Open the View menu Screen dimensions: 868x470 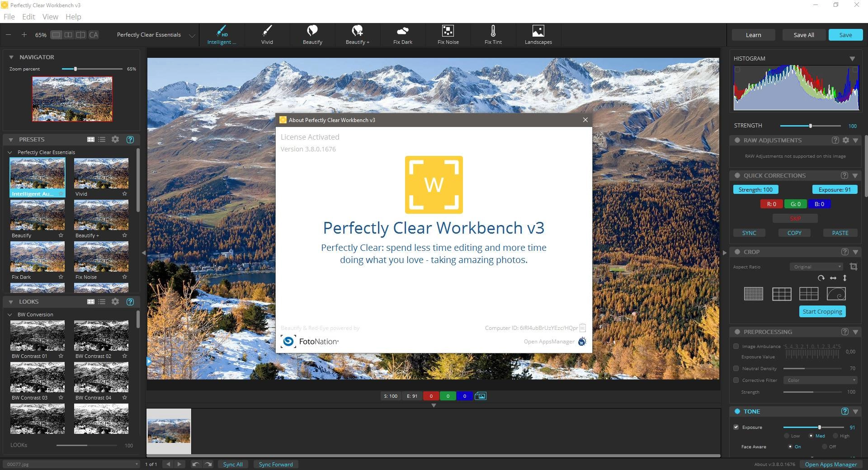click(x=50, y=17)
